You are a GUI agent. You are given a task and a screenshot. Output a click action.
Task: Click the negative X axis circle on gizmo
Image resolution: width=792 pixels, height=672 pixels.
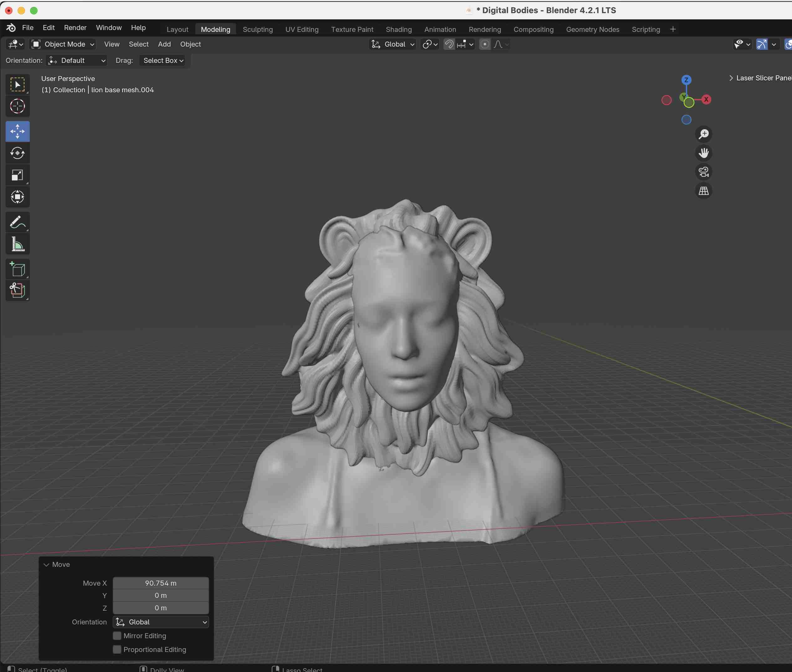tap(666, 100)
